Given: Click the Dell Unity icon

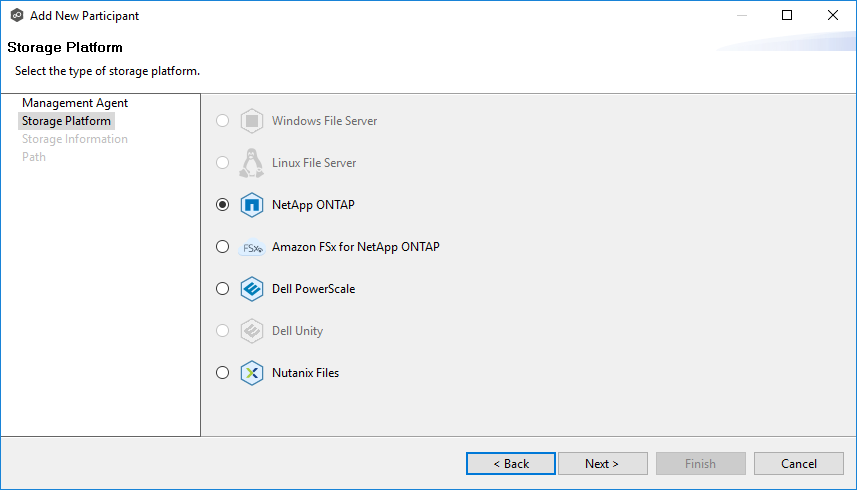Looking at the screenshot, I should point(251,331).
